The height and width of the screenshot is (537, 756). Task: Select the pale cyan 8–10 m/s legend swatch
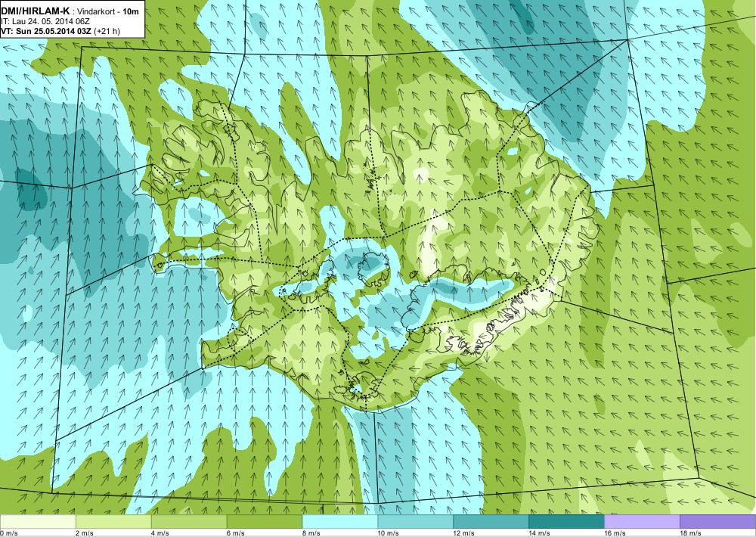(340, 522)
